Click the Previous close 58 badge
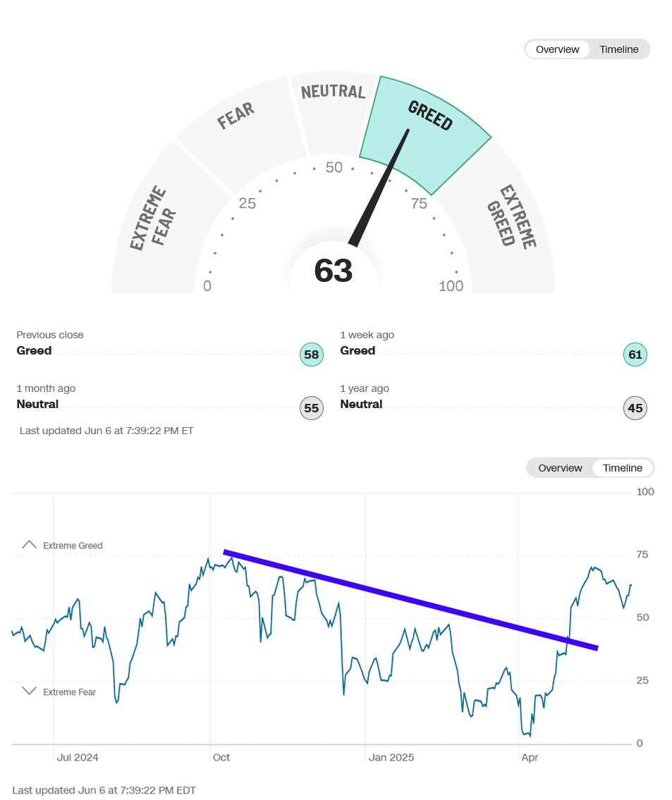 pyautogui.click(x=311, y=355)
